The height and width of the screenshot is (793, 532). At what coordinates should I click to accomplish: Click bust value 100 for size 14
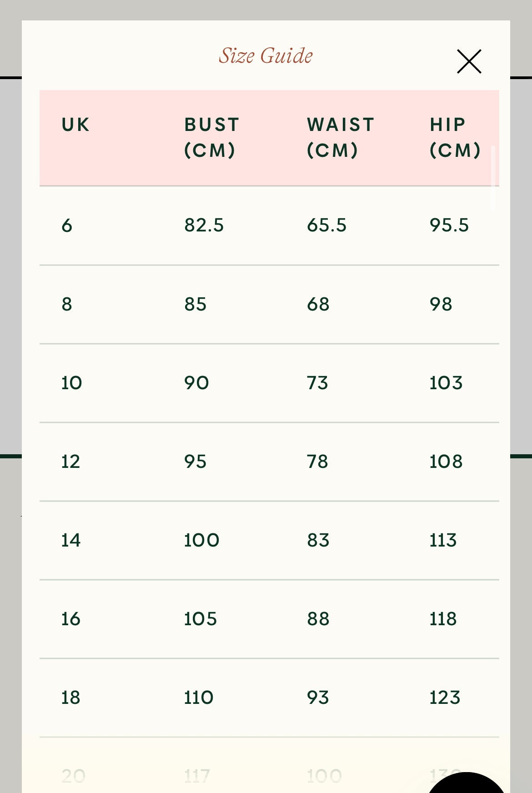pos(202,540)
